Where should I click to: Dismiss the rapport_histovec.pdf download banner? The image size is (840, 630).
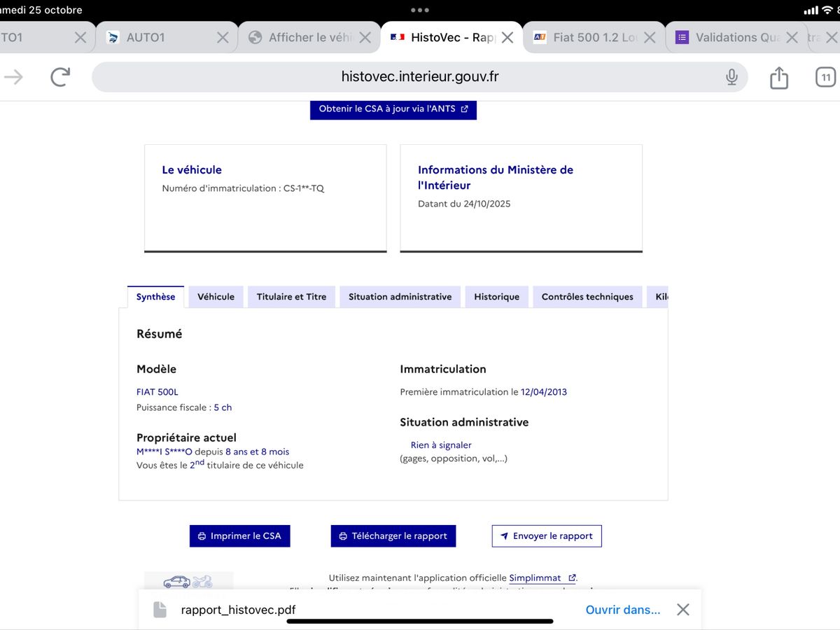(x=683, y=610)
